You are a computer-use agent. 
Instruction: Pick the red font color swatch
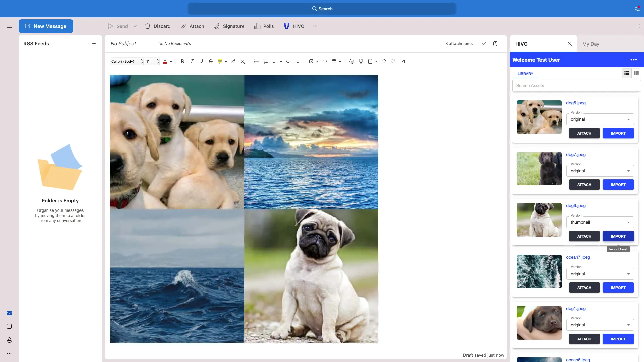point(165,61)
